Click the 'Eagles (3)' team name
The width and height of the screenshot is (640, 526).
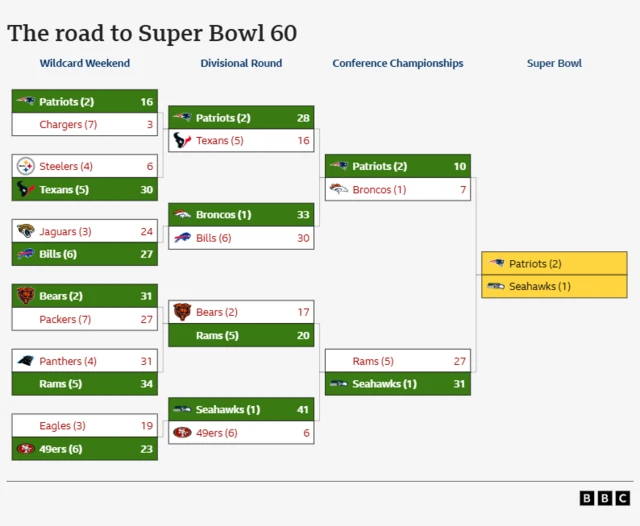pyautogui.click(x=62, y=426)
